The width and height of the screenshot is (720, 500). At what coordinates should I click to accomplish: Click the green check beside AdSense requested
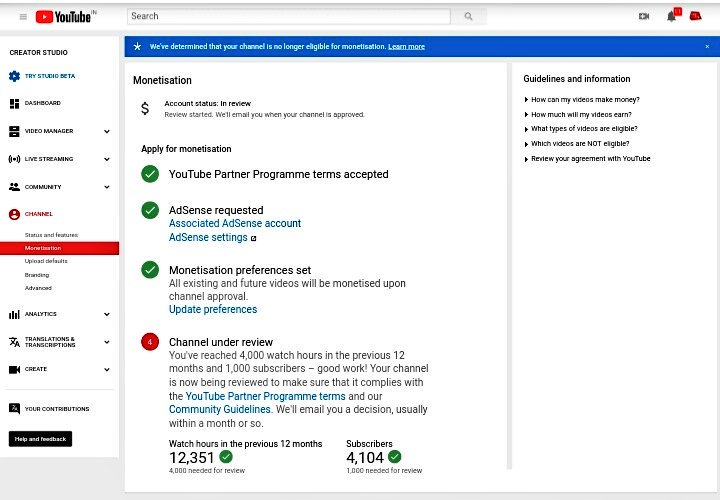tap(150, 210)
